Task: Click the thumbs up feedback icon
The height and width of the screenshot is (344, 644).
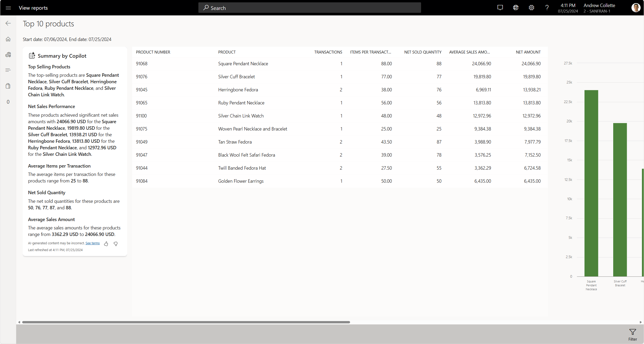Action: click(106, 243)
